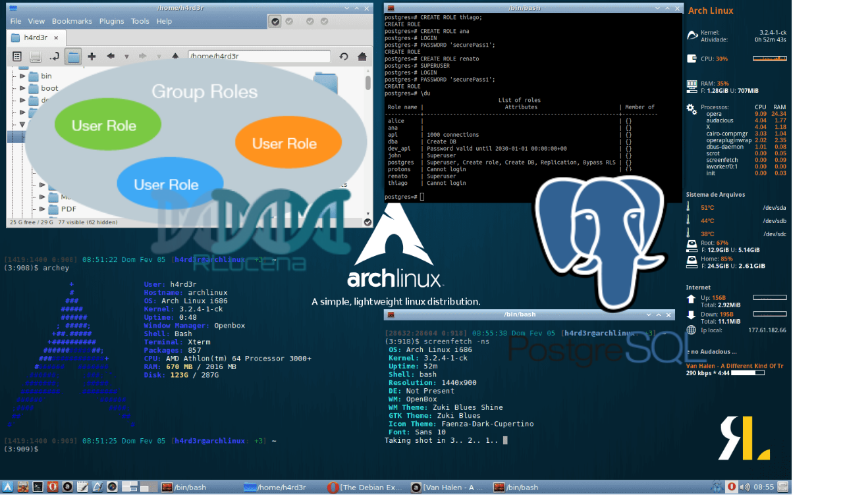Screen dimensions: 843x504
Task: Click the /home/h4rd3r path bar field
Action: tap(261, 57)
